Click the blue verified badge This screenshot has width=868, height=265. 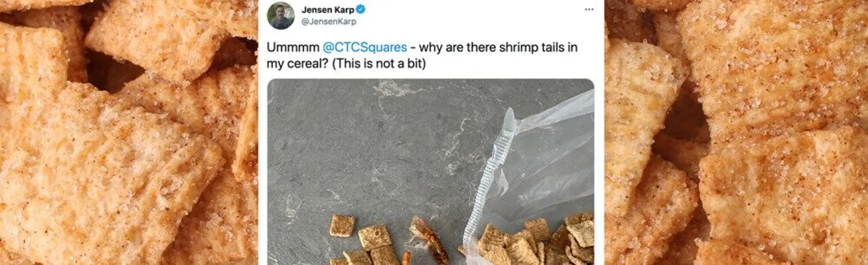pyautogui.click(x=361, y=10)
